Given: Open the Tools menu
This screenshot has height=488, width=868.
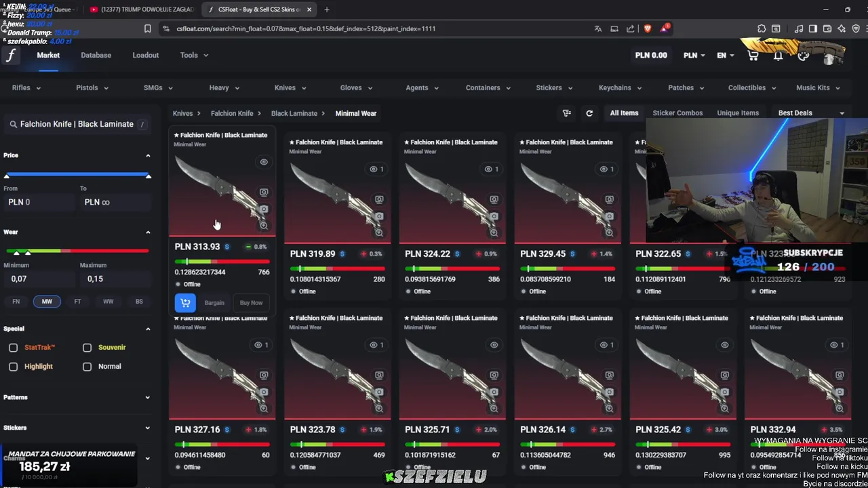Looking at the screenshot, I should (x=194, y=56).
